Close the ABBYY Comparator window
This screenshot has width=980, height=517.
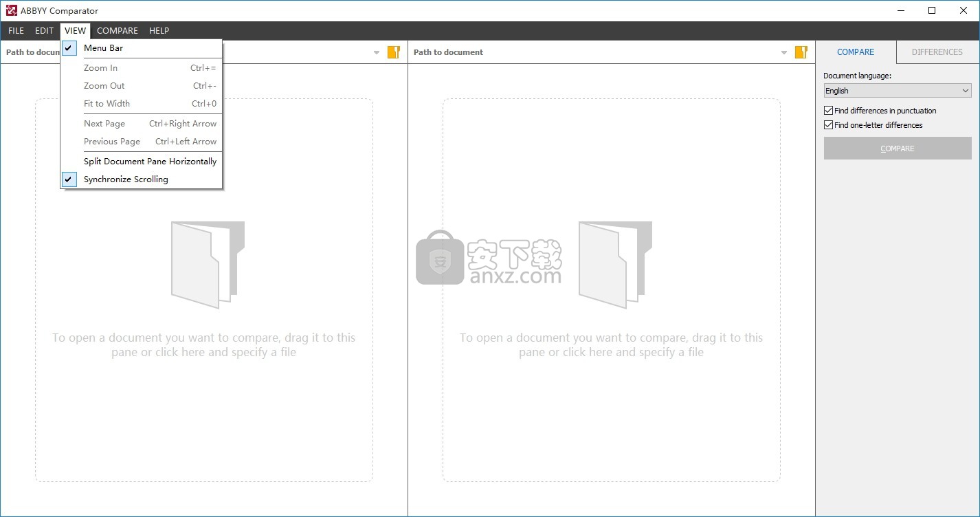click(x=964, y=10)
